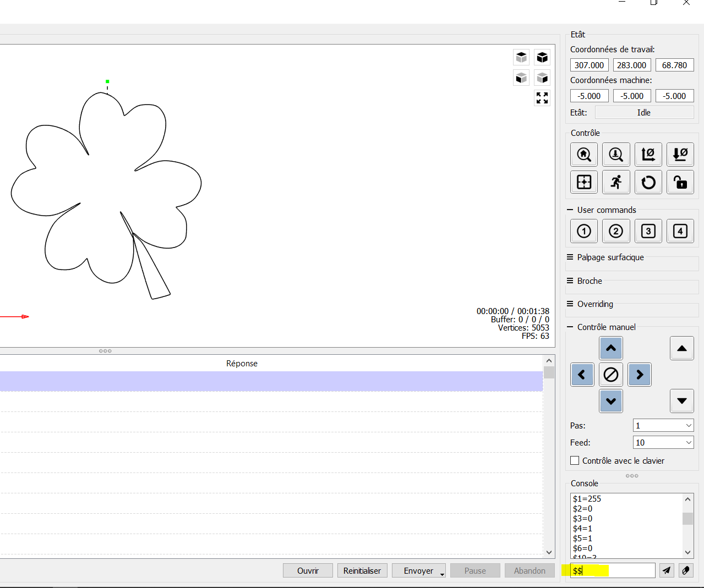Click the fit-to-view expand icon

[x=542, y=98]
